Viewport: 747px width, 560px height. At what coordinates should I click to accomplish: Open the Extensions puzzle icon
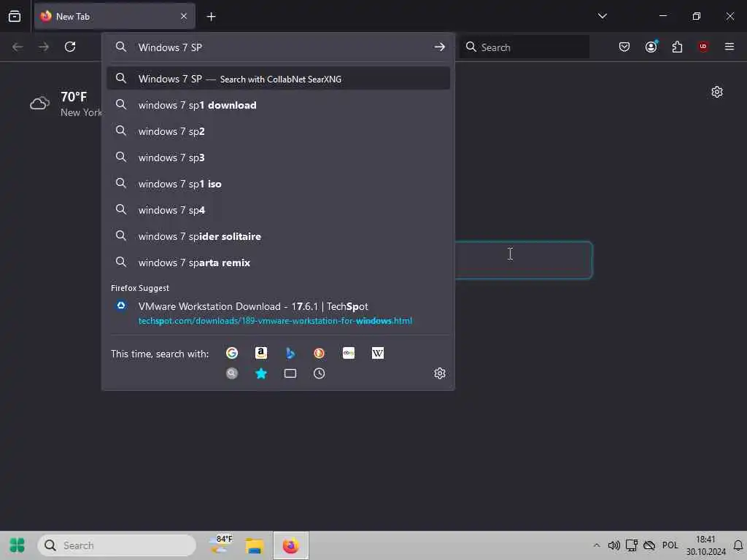(677, 47)
